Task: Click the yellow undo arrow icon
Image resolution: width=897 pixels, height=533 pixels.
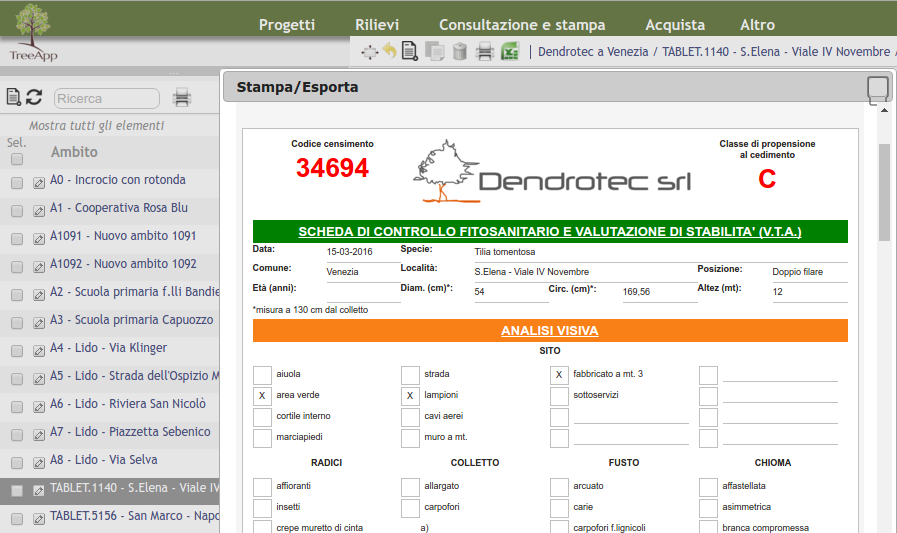Action: tap(389, 52)
